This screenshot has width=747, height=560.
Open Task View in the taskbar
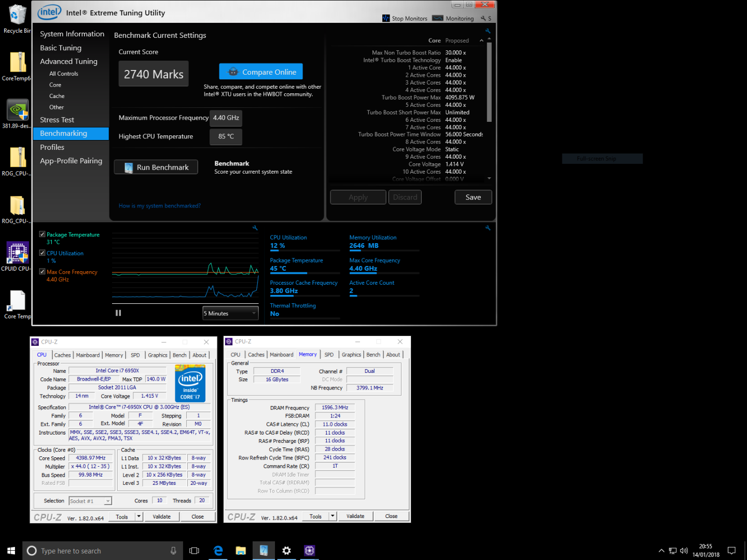pyautogui.click(x=195, y=551)
